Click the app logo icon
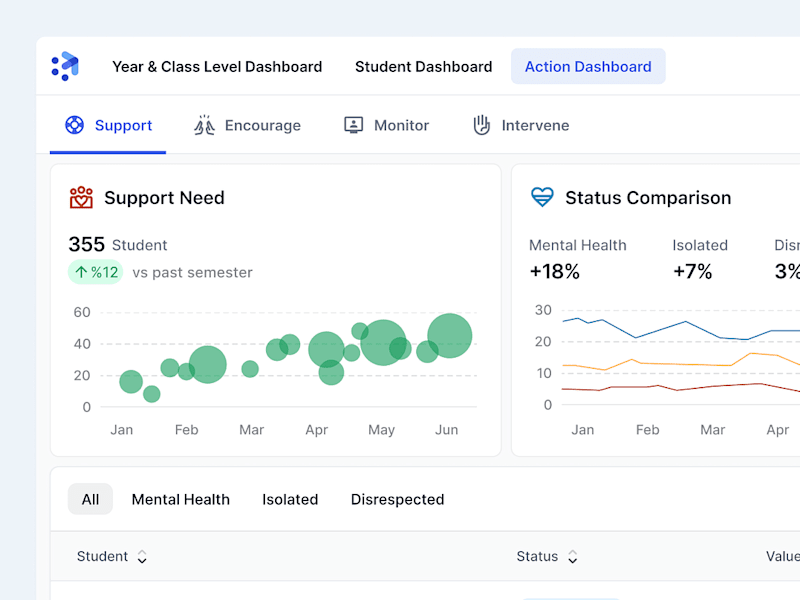 pos(65,66)
